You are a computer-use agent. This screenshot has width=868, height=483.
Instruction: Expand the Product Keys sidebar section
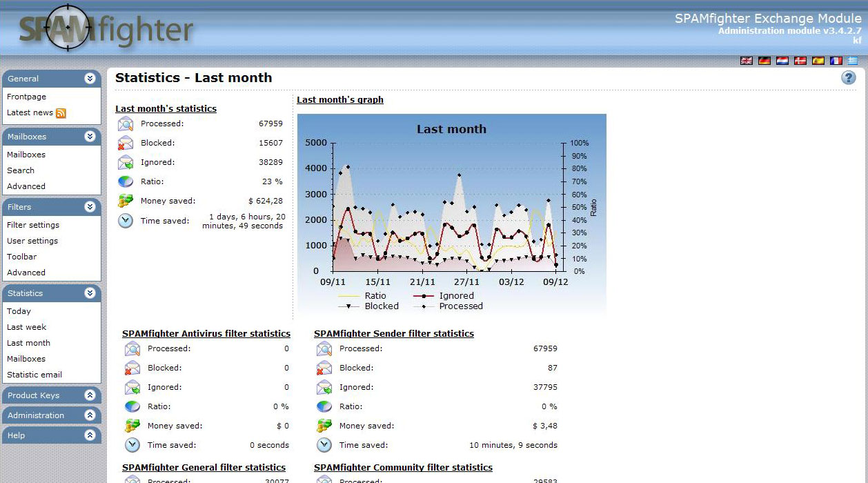pyautogui.click(x=90, y=395)
